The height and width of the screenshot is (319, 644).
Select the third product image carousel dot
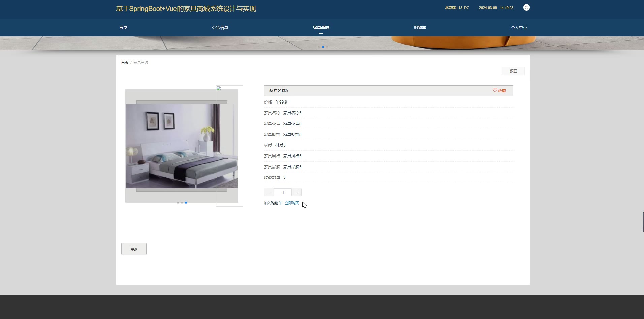pyautogui.click(x=186, y=203)
